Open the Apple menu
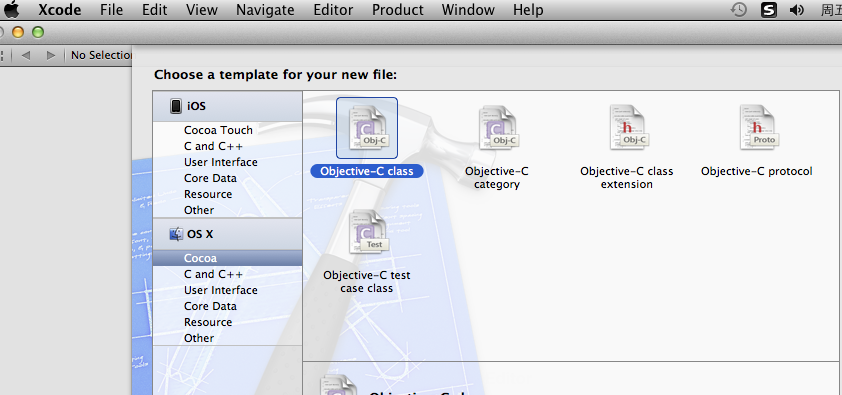Screen dimensions: 842x395 tap(12, 10)
